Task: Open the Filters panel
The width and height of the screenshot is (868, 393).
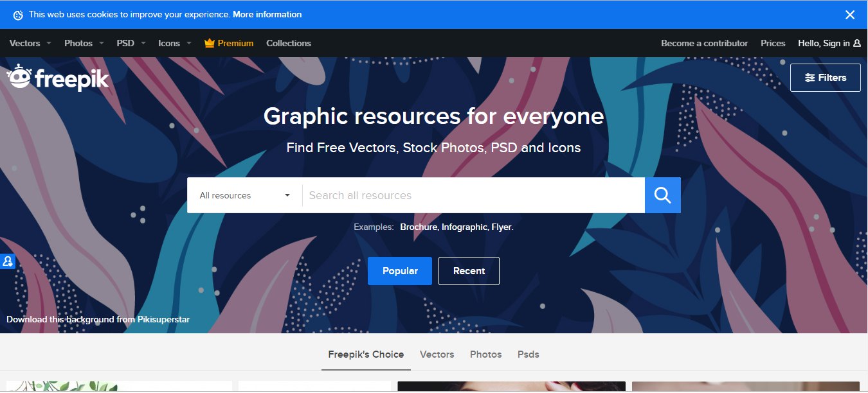Action: click(x=826, y=78)
